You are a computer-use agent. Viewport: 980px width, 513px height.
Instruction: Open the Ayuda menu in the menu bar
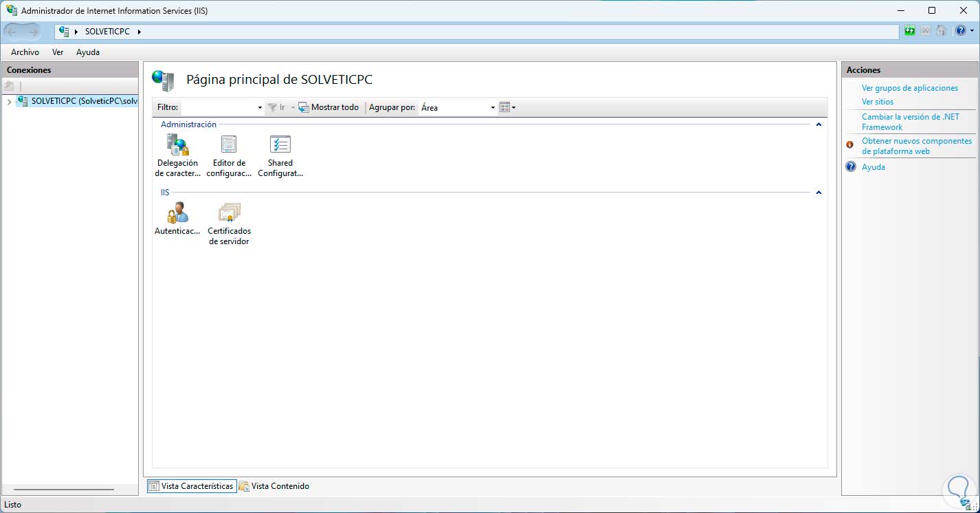pyautogui.click(x=88, y=52)
